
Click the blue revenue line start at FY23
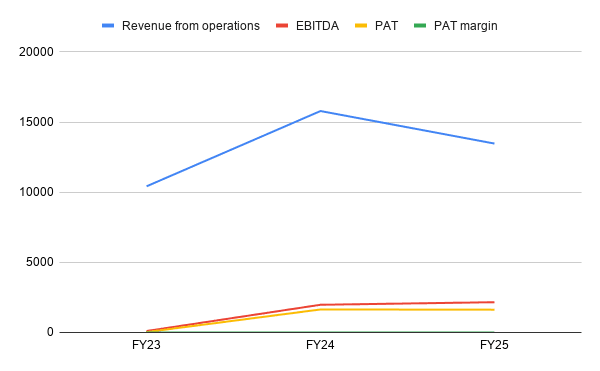(147, 186)
